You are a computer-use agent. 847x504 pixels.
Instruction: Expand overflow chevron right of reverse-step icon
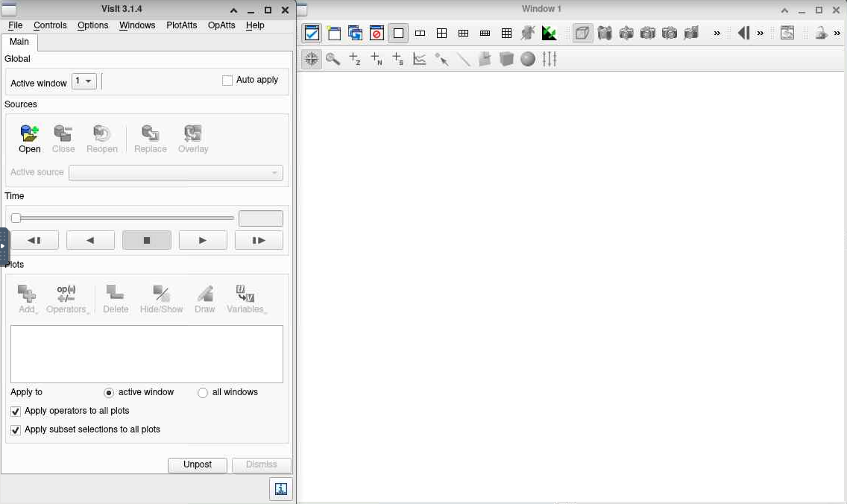[x=760, y=34]
